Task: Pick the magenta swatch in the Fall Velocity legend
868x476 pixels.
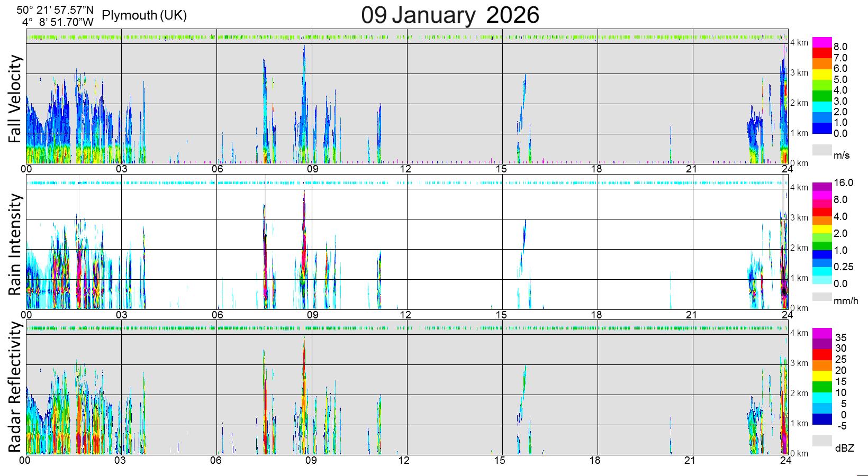Action: point(822,42)
